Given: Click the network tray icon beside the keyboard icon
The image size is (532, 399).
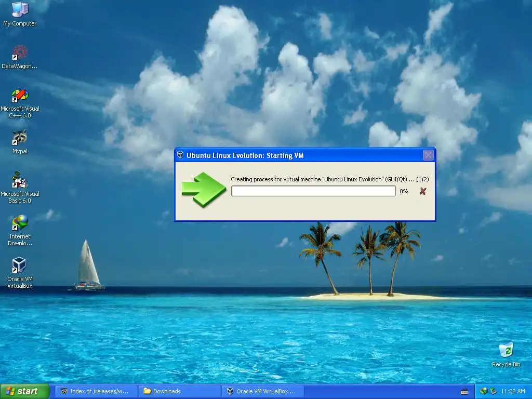Looking at the screenshot, I should click(x=484, y=391).
